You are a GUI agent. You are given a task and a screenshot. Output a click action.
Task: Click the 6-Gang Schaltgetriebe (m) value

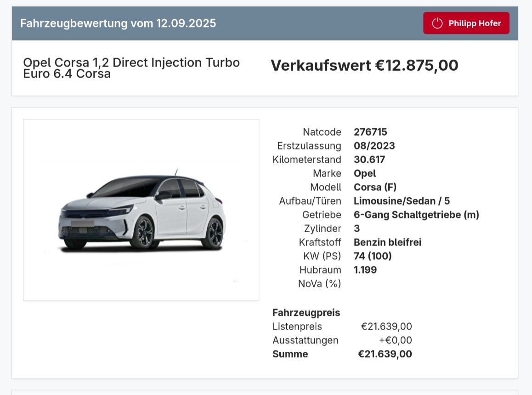point(416,215)
